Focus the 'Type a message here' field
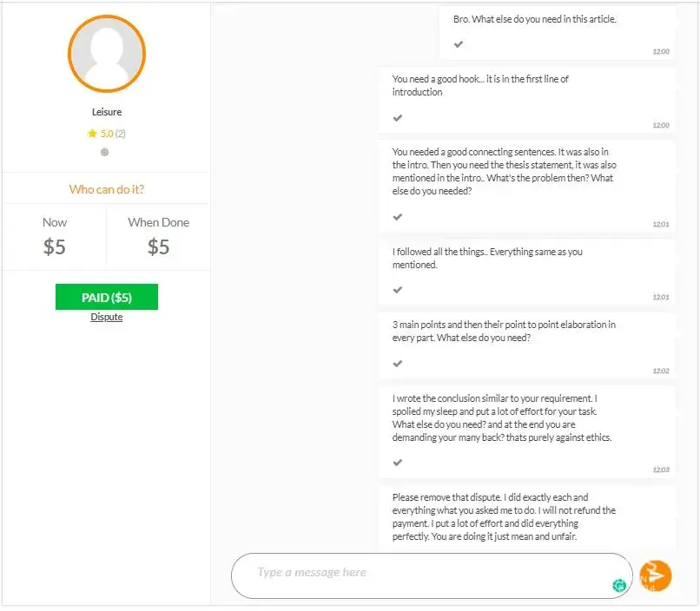The height and width of the screenshot is (611, 700). (x=426, y=573)
